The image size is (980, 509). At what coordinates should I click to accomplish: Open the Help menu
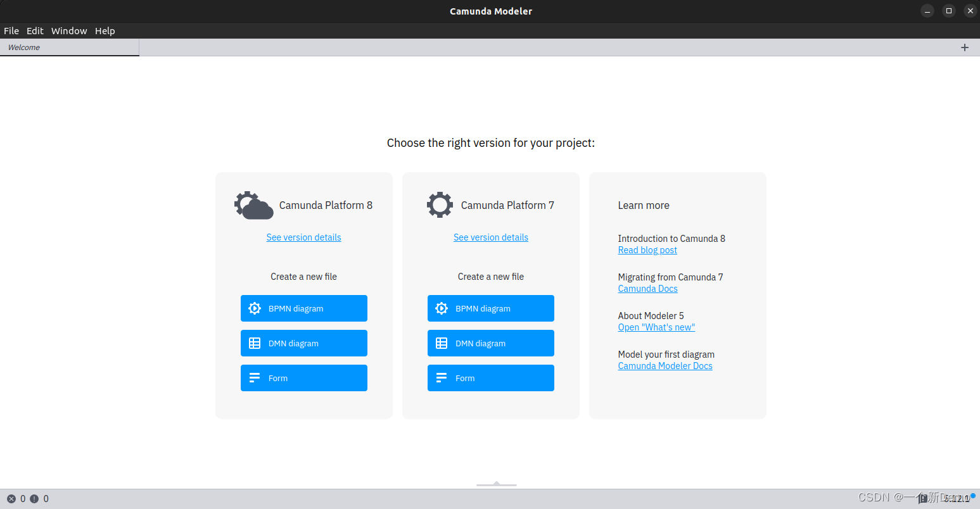point(105,31)
